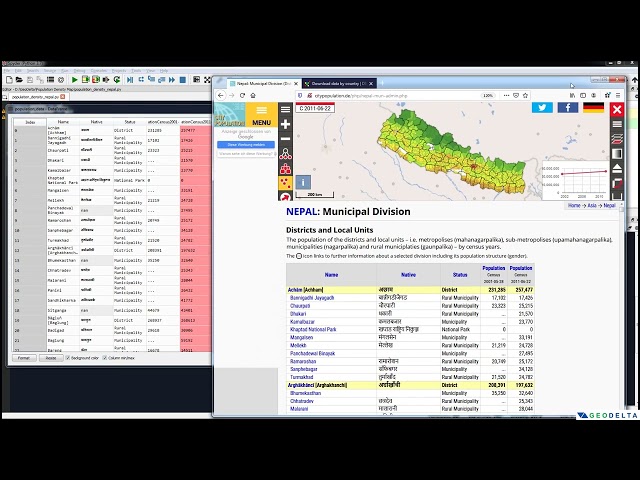Bookmark page with the star icon
This screenshot has height=480, width=640.
pyautogui.click(x=525, y=95)
